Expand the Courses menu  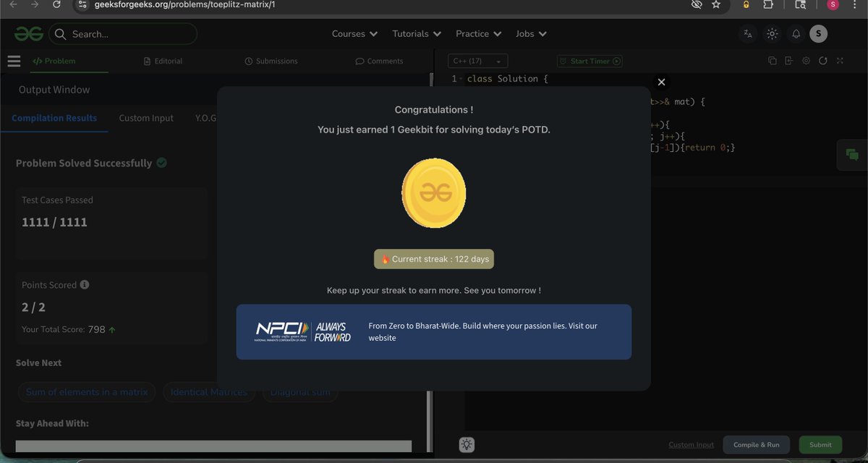354,34
